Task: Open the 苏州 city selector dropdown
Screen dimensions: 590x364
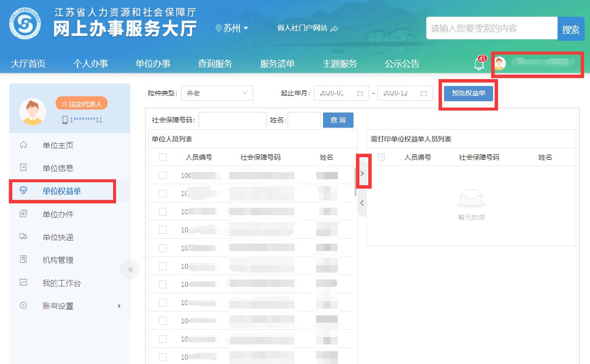Action: [232, 28]
